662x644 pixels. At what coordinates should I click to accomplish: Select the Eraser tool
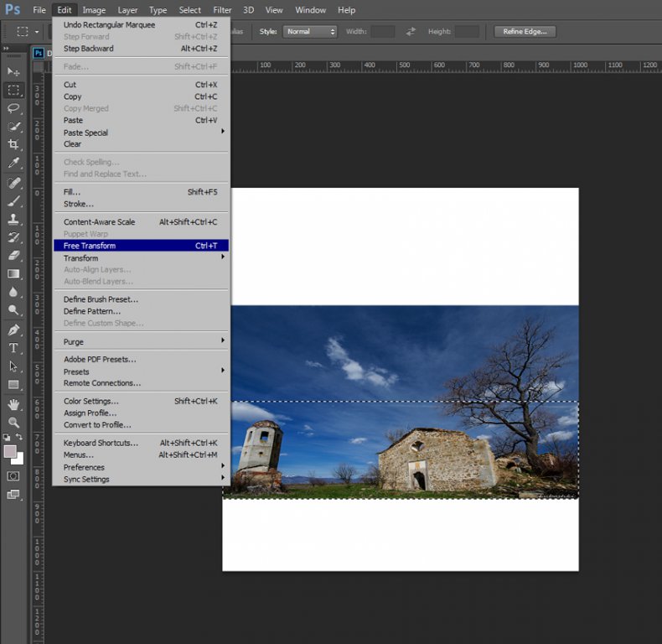pyautogui.click(x=13, y=255)
